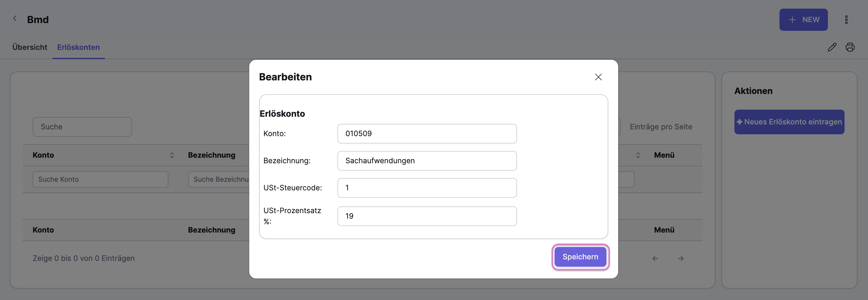Click the printer icon
The width and height of the screenshot is (868, 300).
[850, 47]
